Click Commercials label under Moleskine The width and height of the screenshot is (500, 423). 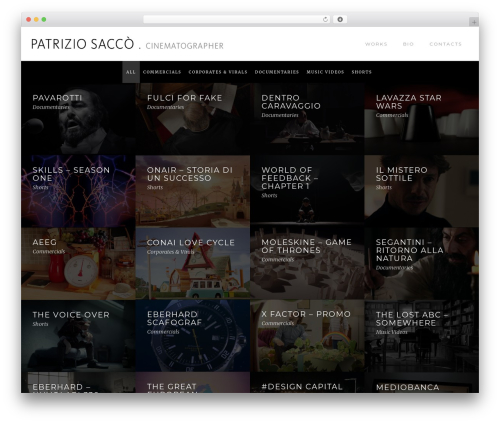(x=278, y=260)
